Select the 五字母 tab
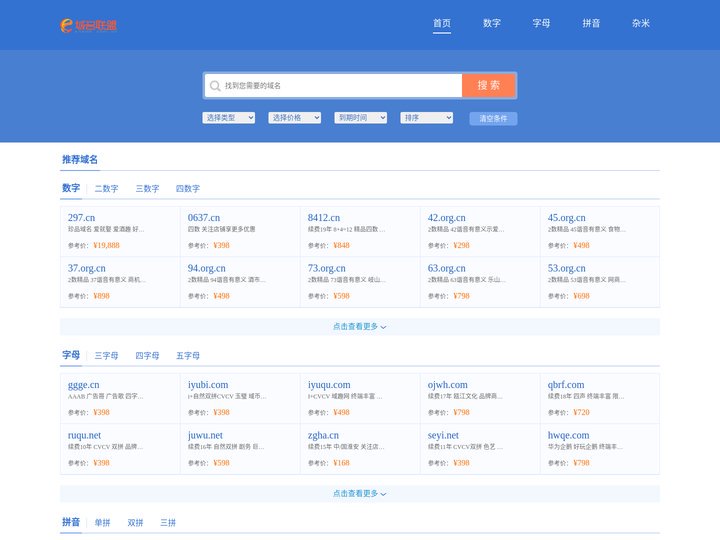 (188, 356)
